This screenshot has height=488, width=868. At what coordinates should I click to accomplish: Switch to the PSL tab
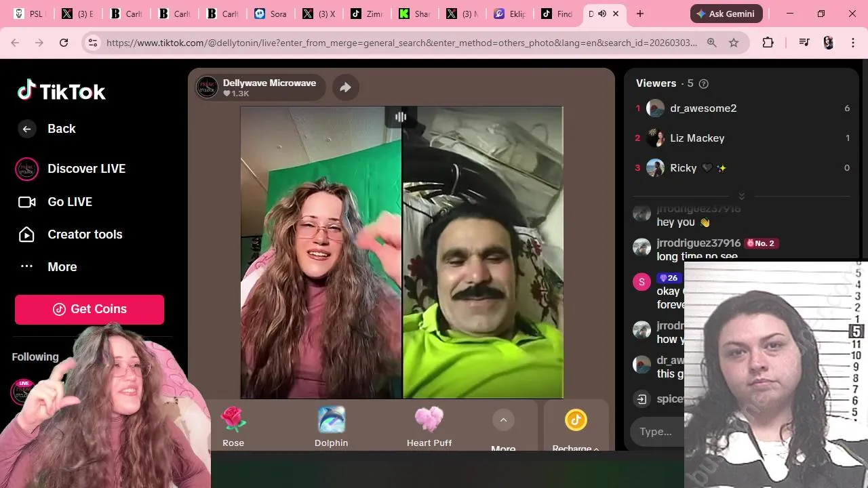[28, 14]
